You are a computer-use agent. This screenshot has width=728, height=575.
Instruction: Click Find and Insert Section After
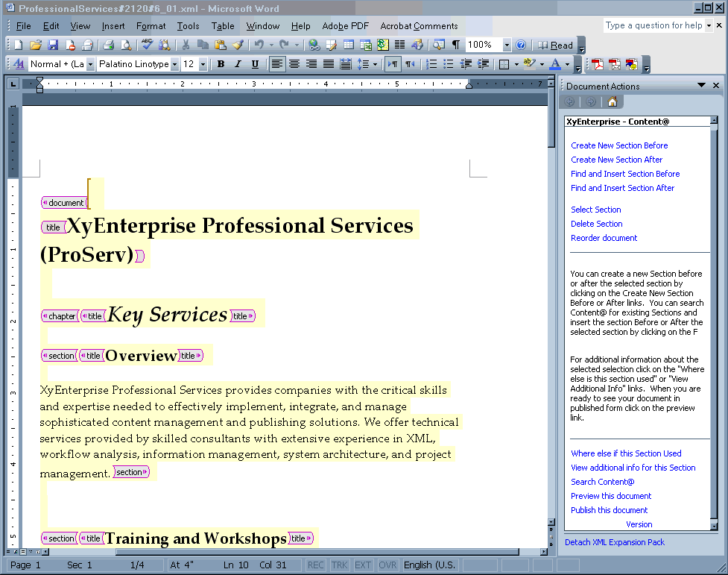[x=622, y=188]
